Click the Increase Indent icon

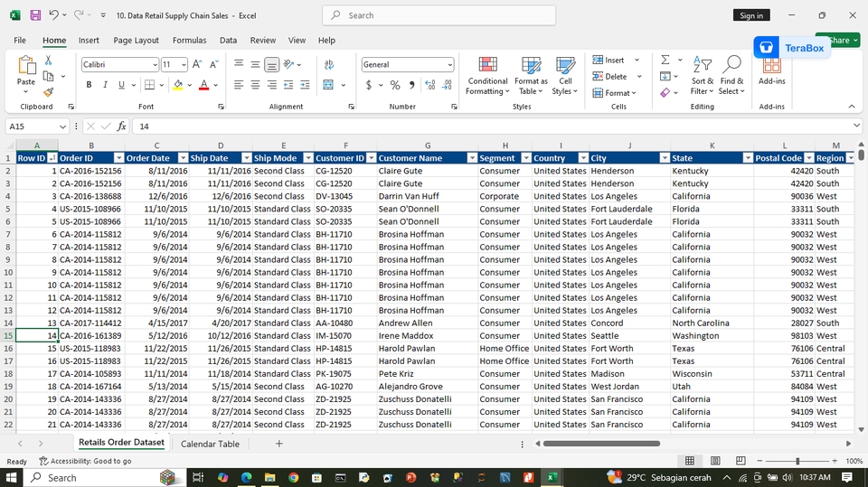[305, 85]
